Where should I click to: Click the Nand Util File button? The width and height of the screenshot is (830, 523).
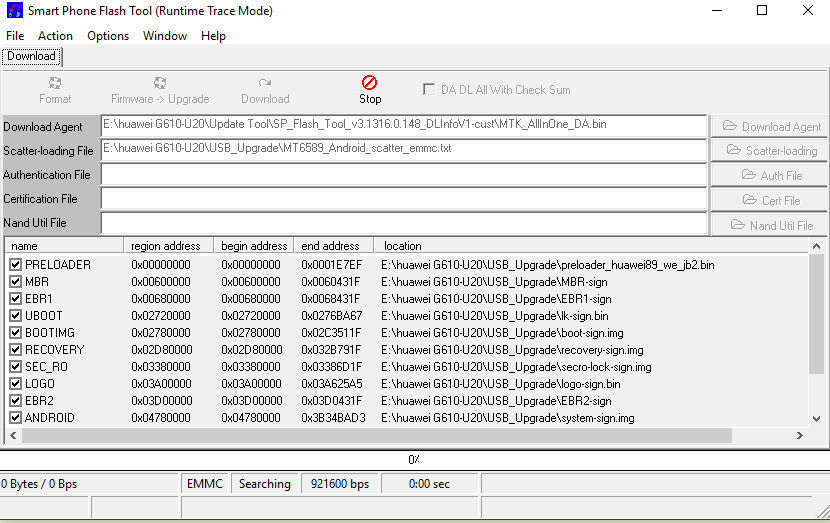click(770, 225)
